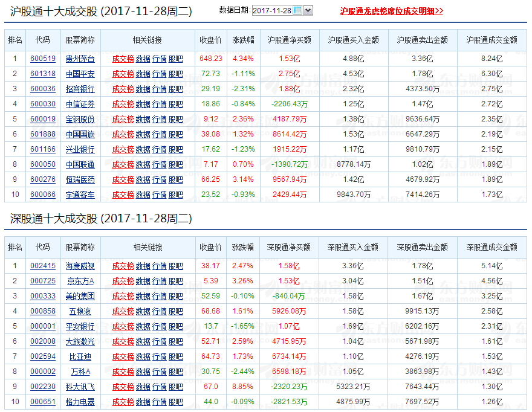532x412 pixels.
Task: Click sell amount 4373.50万 cell
Action: (x=423, y=89)
